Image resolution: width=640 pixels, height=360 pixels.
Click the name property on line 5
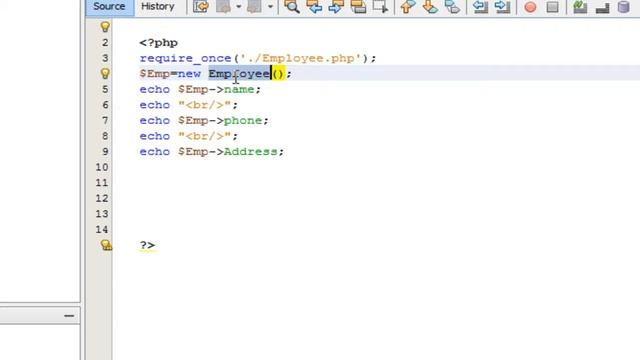point(239,89)
